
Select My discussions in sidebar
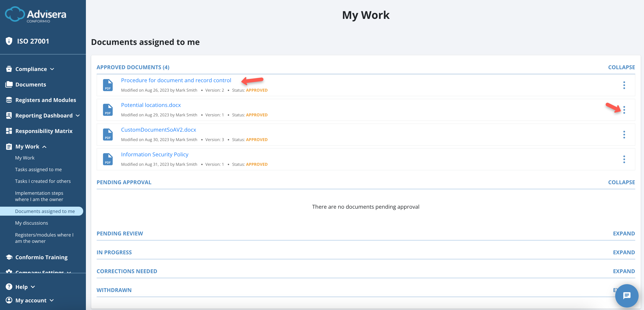pos(31,223)
